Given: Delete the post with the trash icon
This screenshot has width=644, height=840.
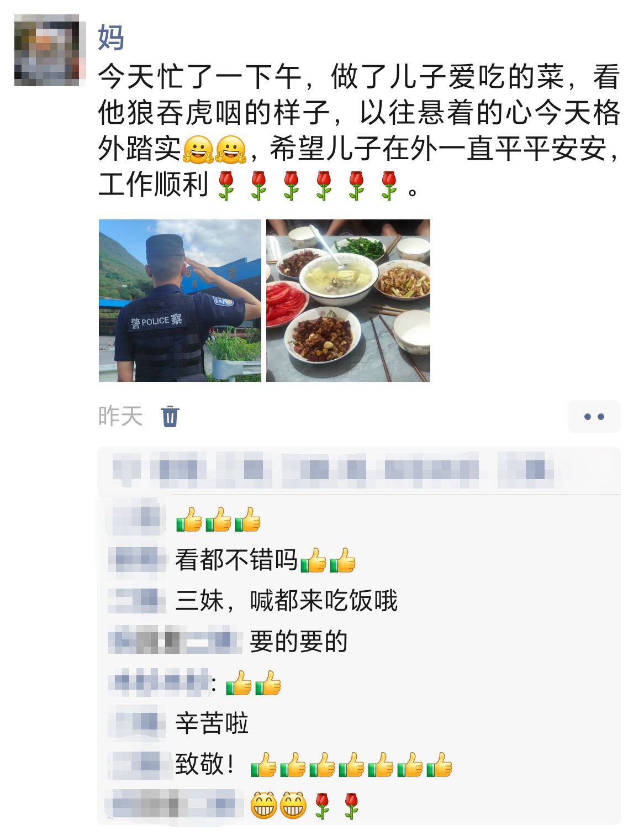Looking at the screenshot, I should (170, 416).
